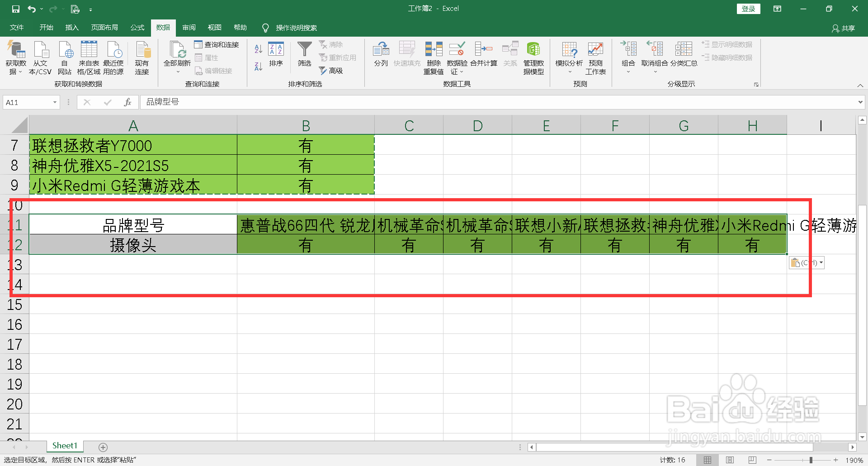This screenshot has height=466, width=868.
Task: Open Ribbon Display Options button
Action: [x=777, y=9]
